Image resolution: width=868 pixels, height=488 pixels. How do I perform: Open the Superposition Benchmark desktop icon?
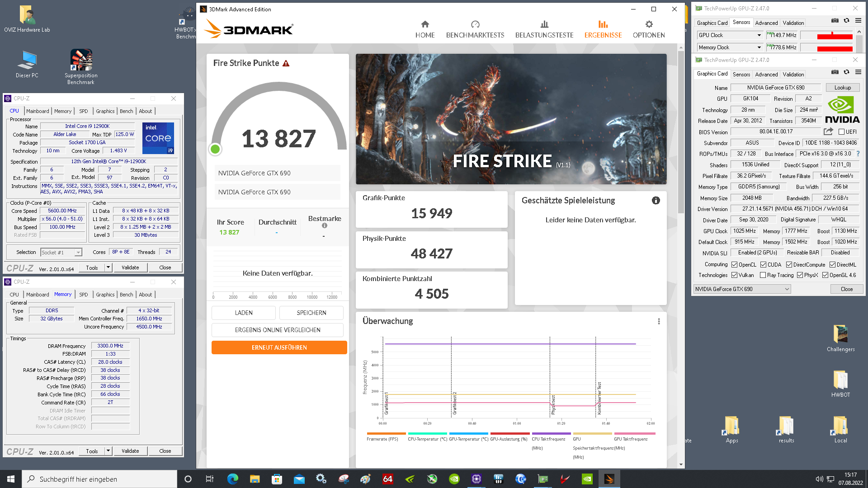pyautogui.click(x=81, y=67)
